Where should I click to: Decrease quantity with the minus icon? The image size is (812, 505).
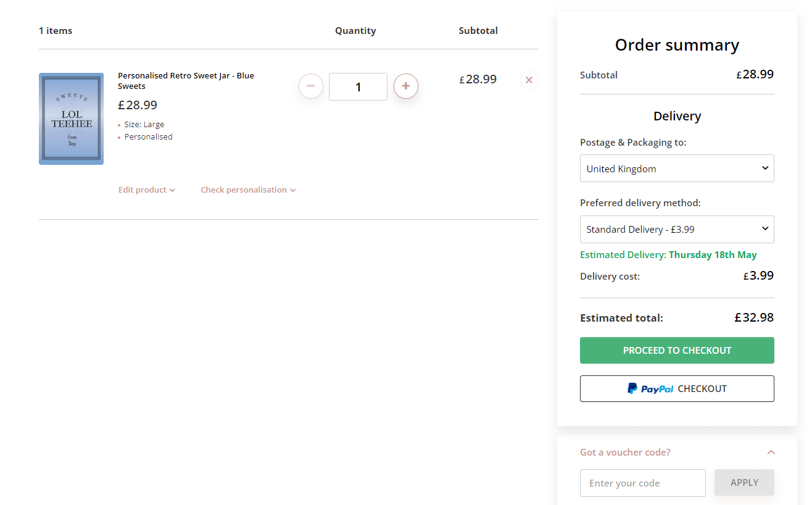[310, 86]
